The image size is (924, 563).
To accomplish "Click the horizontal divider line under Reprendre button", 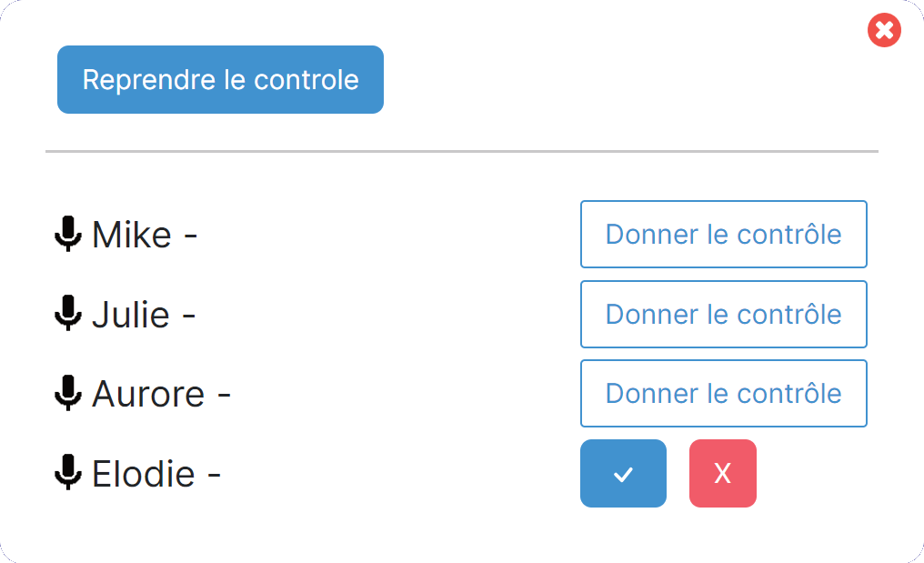I will 462,152.
